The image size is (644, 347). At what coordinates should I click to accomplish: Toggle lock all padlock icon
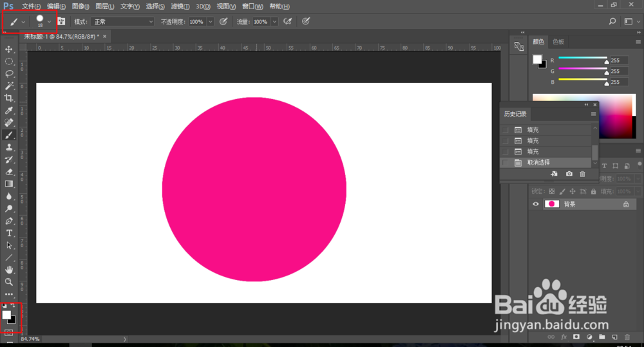pos(594,191)
